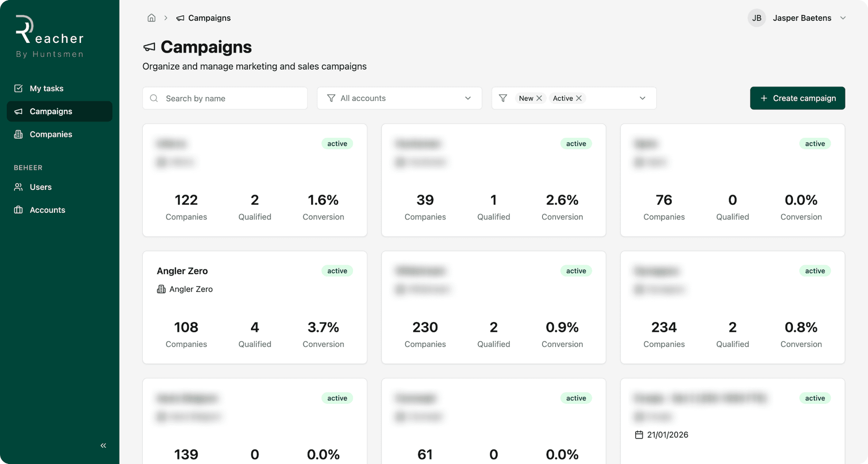Click the calendar icon next to 21/01/2026

pyautogui.click(x=639, y=435)
